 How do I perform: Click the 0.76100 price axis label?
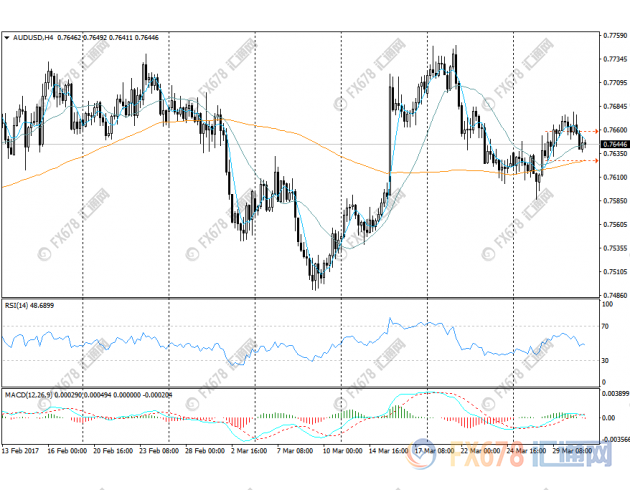tap(614, 177)
